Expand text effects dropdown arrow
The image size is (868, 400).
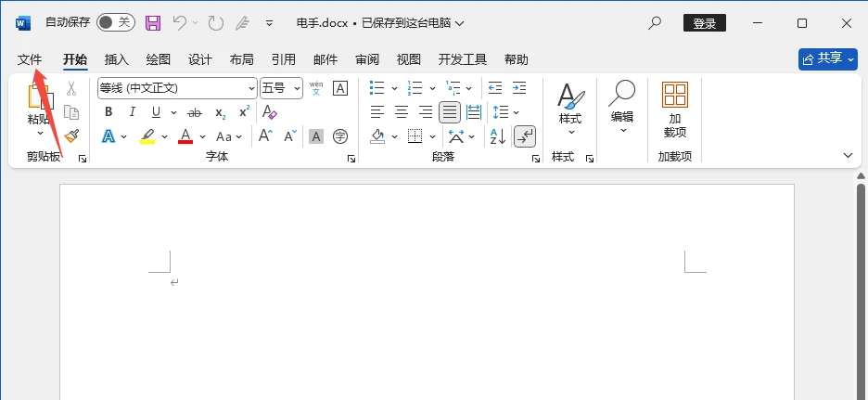click(x=124, y=136)
